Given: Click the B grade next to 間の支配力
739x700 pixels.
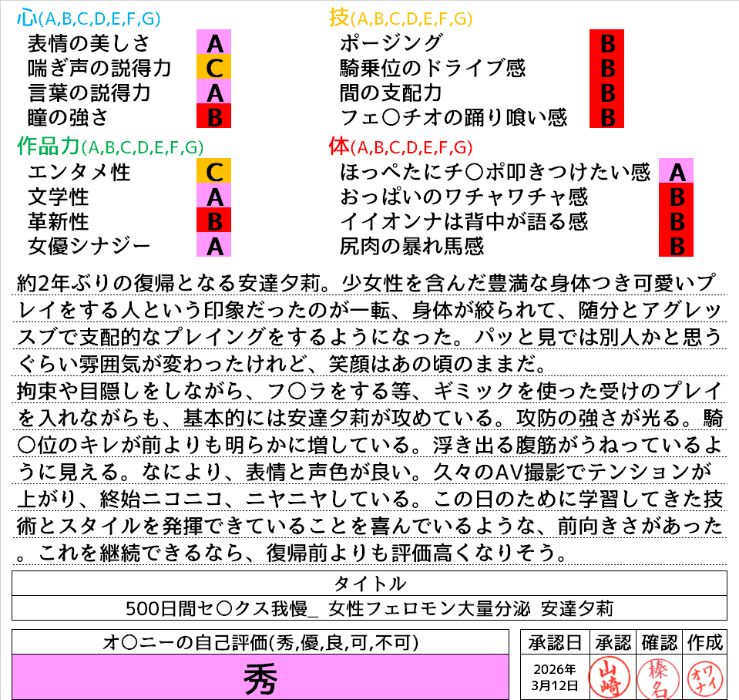Looking at the screenshot, I should 606,93.
